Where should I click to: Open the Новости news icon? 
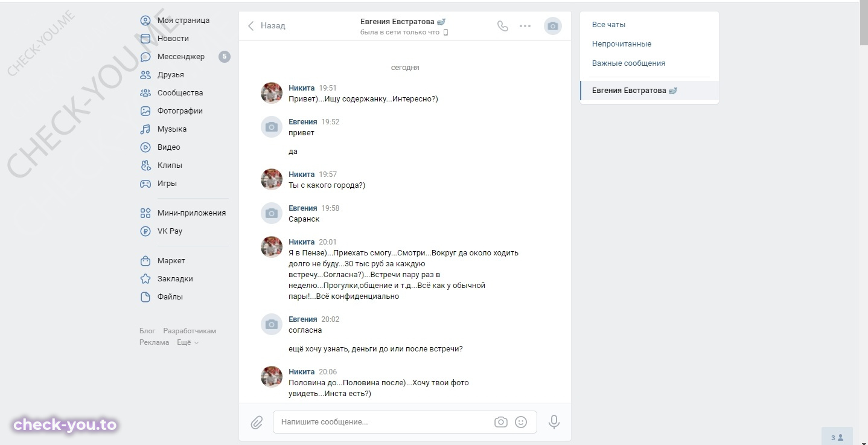tap(145, 39)
